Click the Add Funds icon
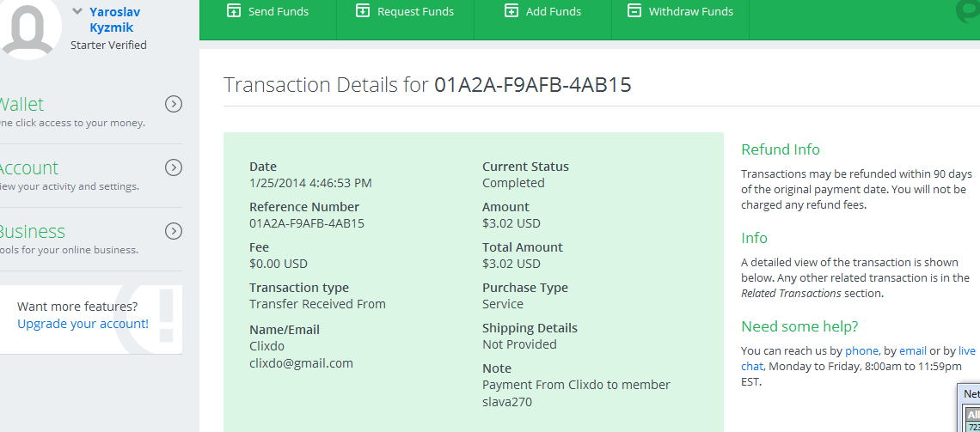This screenshot has width=980, height=432. [x=511, y=11]
